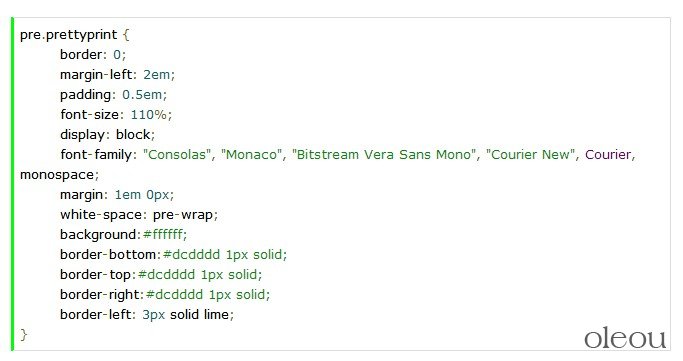Click the border-right property line
This screenshot has width=683, height=361.
(165, 295)
